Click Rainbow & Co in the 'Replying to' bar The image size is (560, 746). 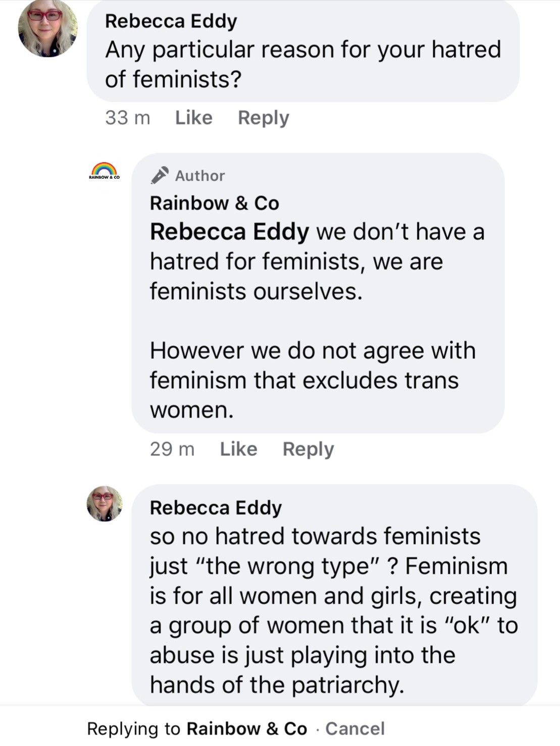tap(246, 728)
